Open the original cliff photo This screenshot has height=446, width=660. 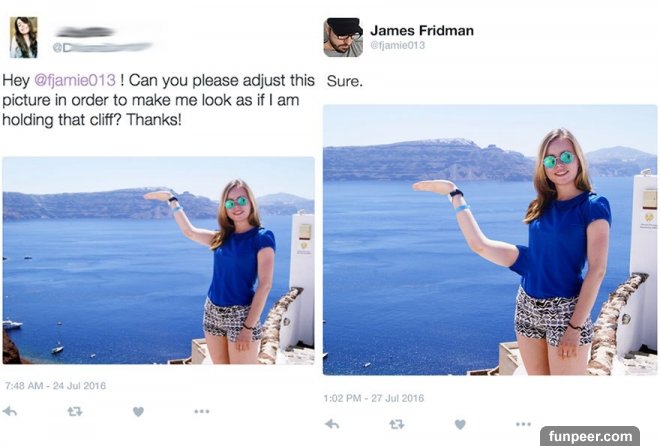pos(158,260)
